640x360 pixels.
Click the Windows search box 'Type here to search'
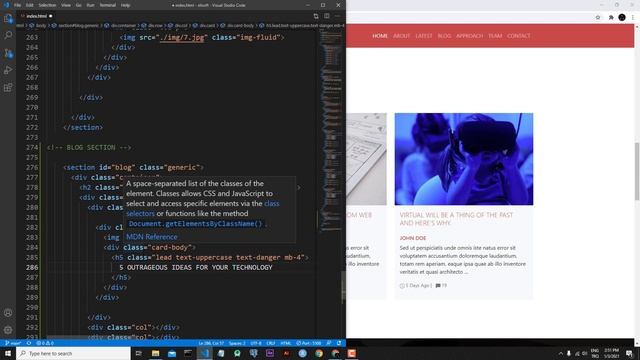pos(73,353)
